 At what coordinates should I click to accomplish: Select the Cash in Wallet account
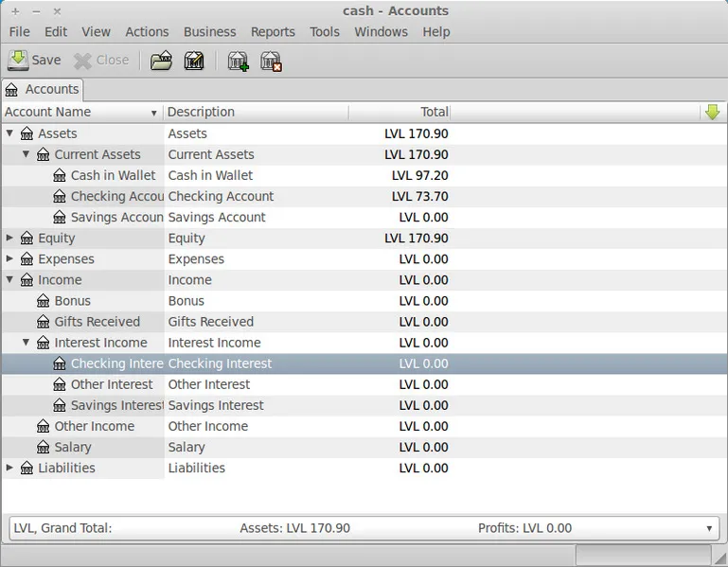coord(113,175)
